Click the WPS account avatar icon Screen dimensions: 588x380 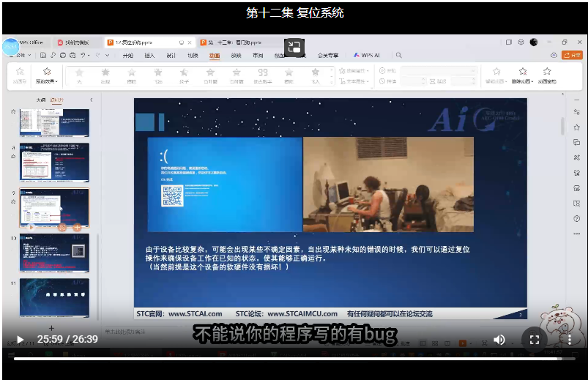[534, 42]
